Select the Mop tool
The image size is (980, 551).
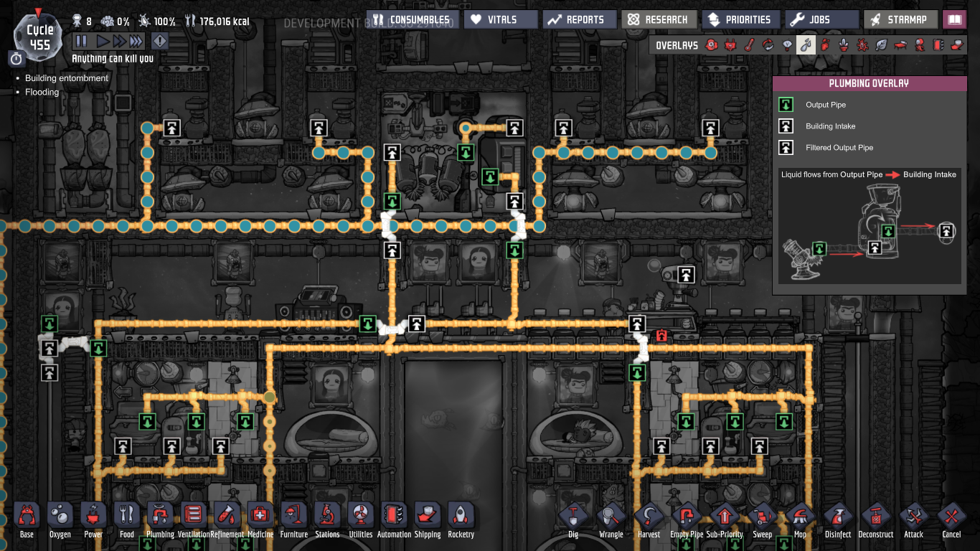[x=800, y=519]
